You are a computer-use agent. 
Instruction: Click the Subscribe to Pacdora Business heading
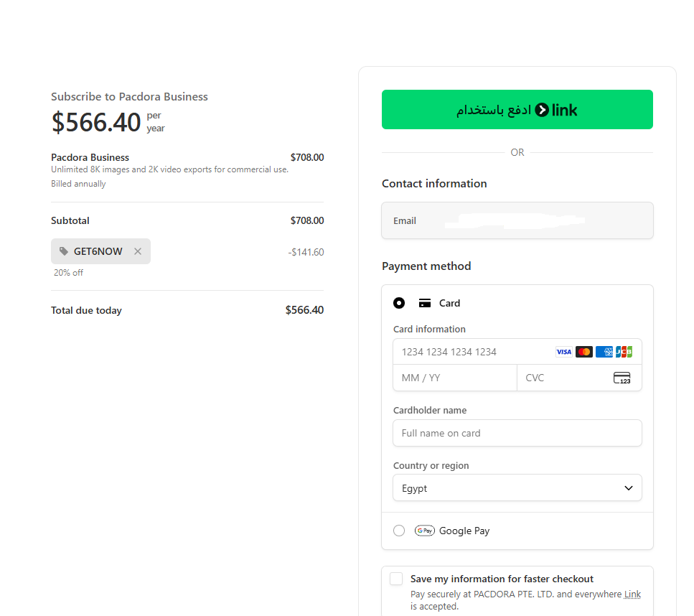pos(129,96)
